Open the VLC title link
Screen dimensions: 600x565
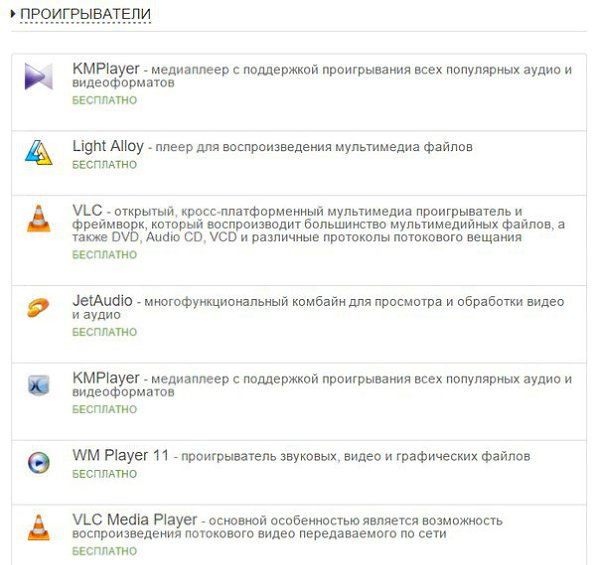[x=87, y=210]
